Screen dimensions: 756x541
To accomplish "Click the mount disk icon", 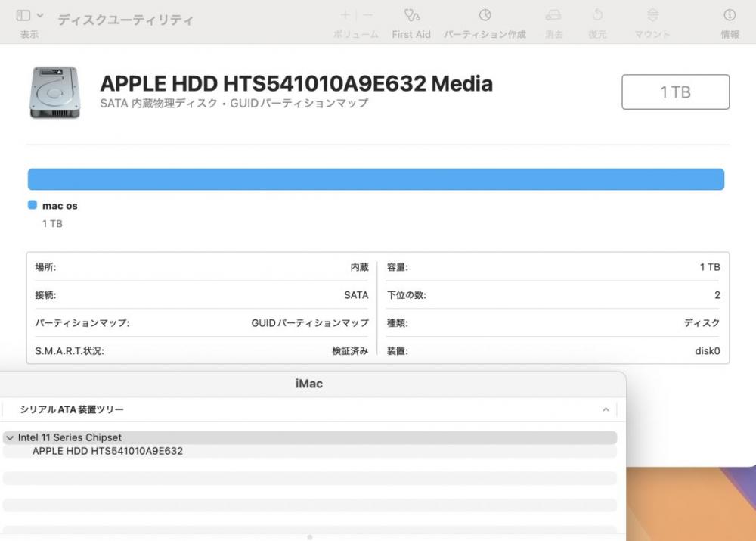I will pyautogui.click(x=652, y=15).
